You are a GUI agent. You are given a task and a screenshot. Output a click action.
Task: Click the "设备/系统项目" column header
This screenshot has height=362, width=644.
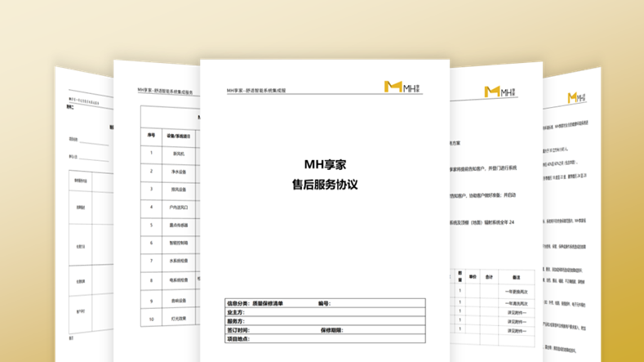179,136
